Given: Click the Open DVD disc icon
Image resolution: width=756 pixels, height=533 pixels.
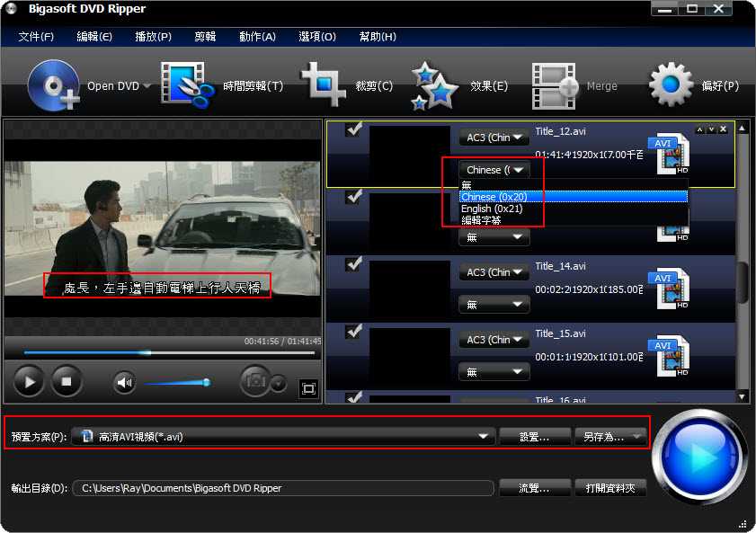Looking at the screenshot, I should [54, 85].
